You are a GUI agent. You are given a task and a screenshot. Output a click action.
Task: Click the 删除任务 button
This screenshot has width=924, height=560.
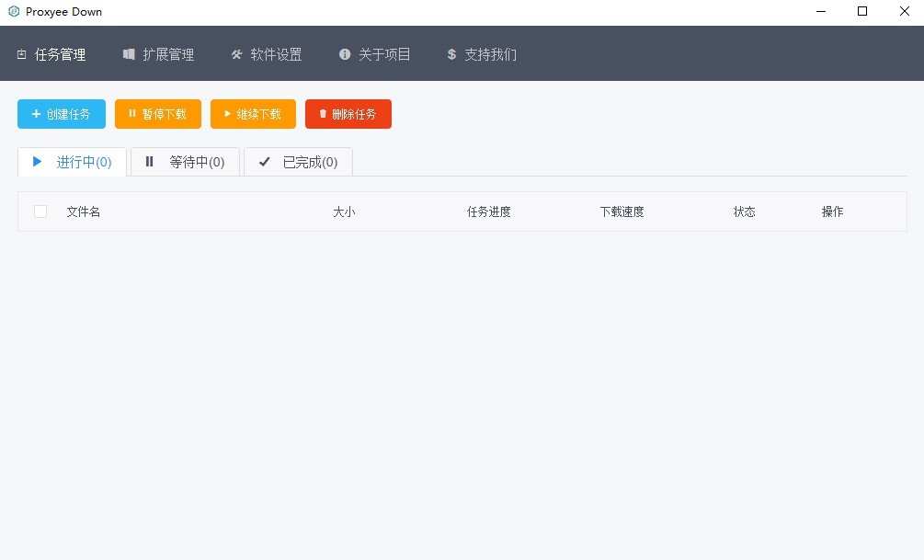point(348,114)
